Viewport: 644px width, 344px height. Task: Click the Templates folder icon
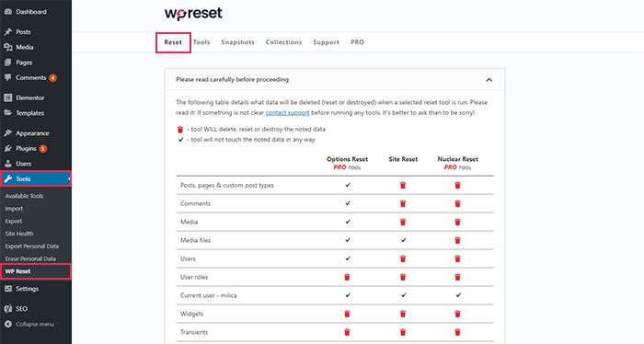tap(7, 113)
